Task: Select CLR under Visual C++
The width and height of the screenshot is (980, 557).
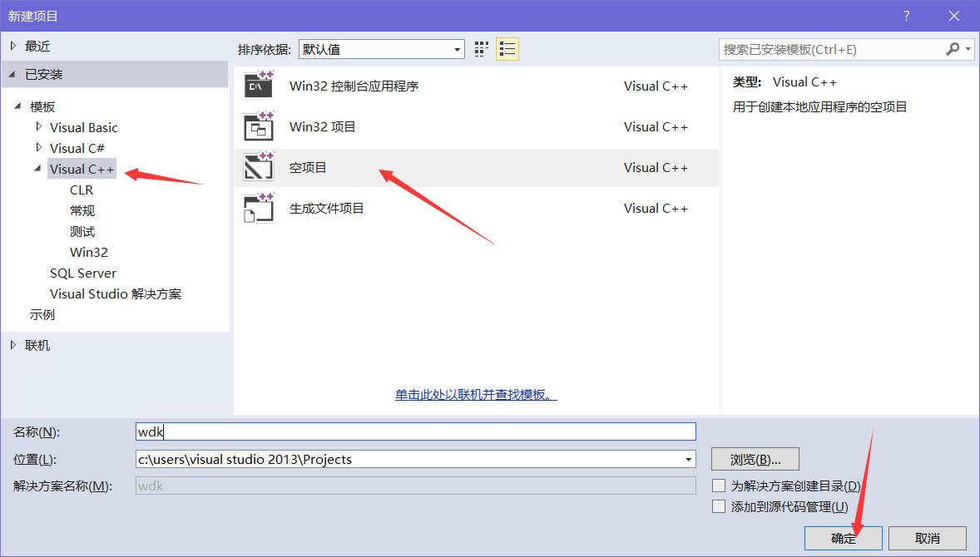Action: [82, 190]
